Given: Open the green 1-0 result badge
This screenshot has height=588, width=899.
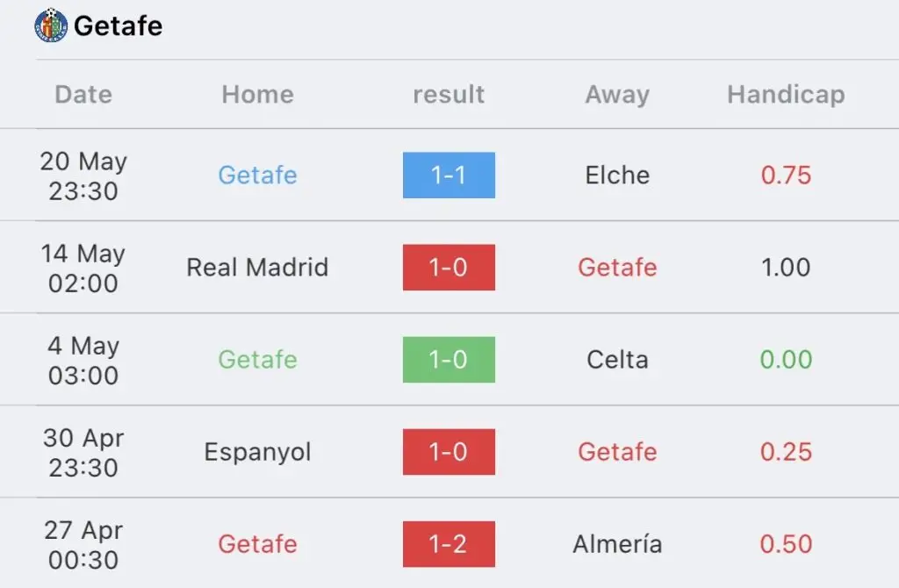Looking at the screenshot, I should pyautogui.click(x=449, y=360).
